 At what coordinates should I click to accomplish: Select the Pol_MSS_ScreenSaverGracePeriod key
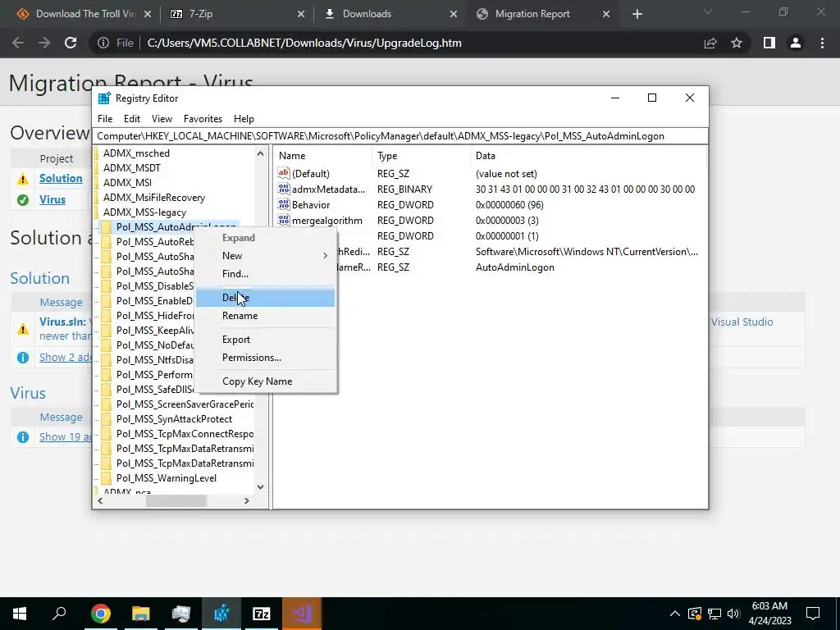[185, 404]
